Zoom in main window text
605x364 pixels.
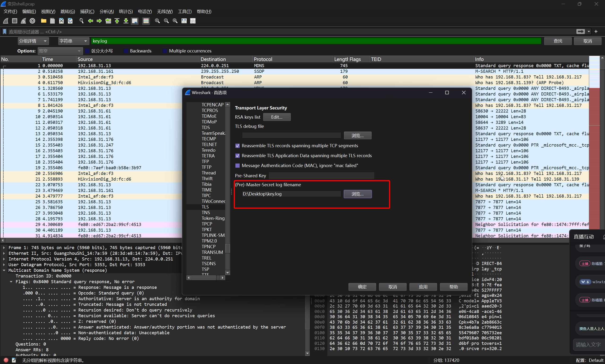click(x=157, y=21)
